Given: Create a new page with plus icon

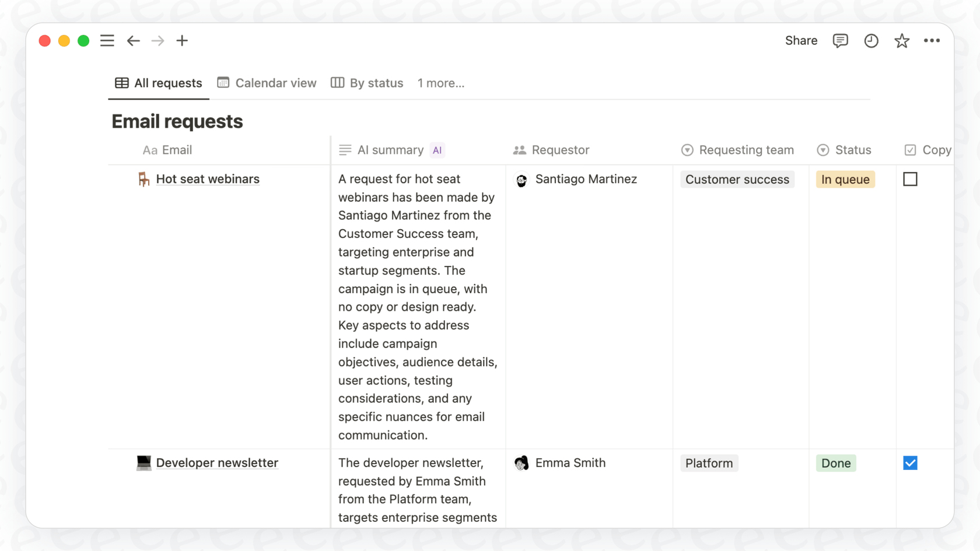Looking at the screenshot, I should coord(182,41).
